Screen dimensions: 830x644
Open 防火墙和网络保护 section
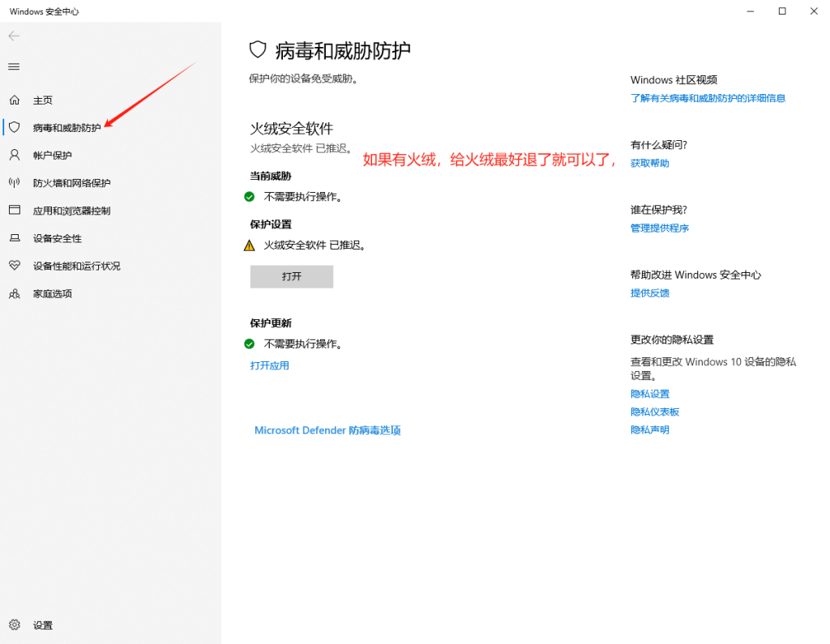71,183
